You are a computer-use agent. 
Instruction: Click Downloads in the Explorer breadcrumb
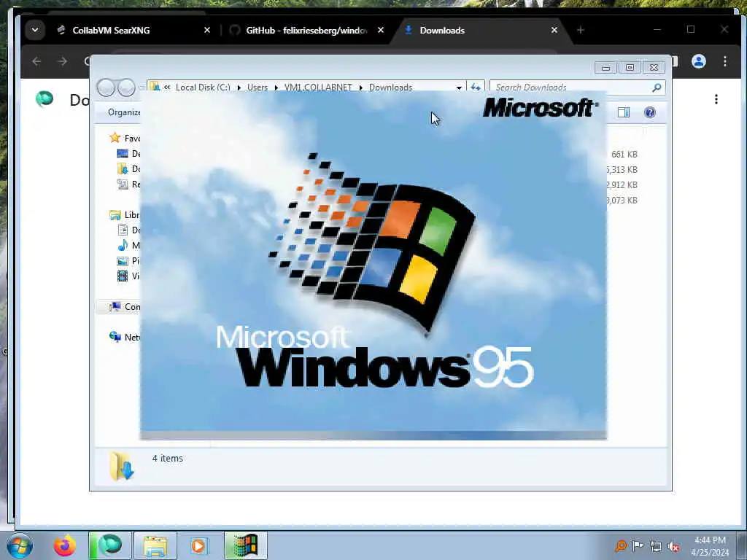[390, 87]
